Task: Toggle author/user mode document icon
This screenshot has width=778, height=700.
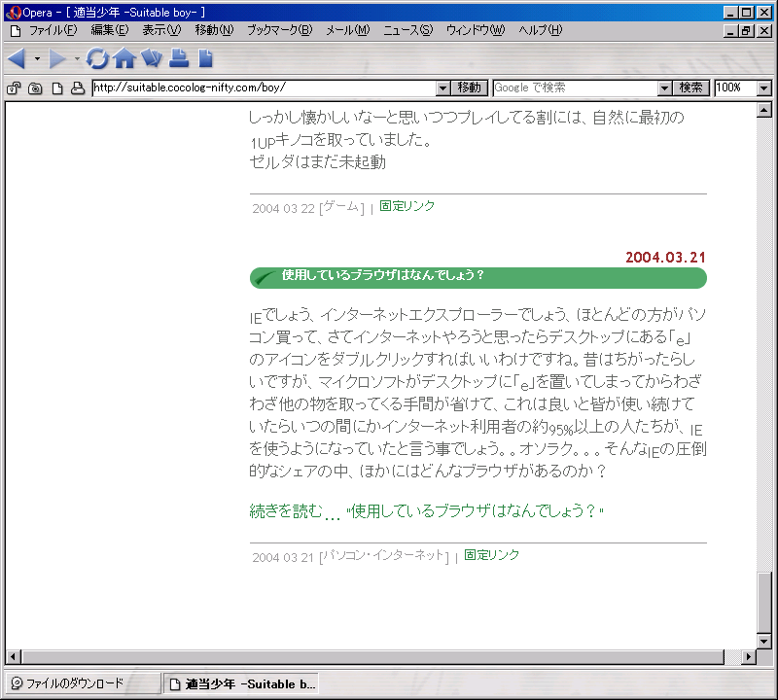Action: coord(57,88)
